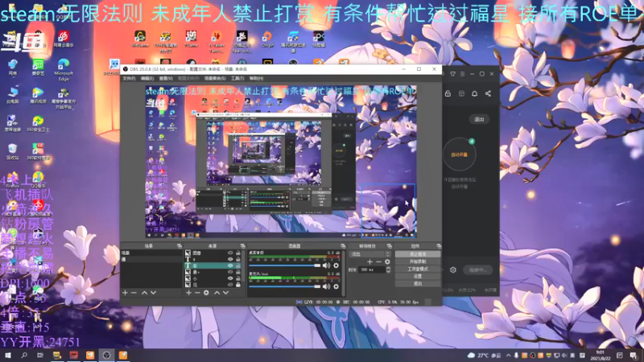Move the scene down with the Scenes chevron

153,293
